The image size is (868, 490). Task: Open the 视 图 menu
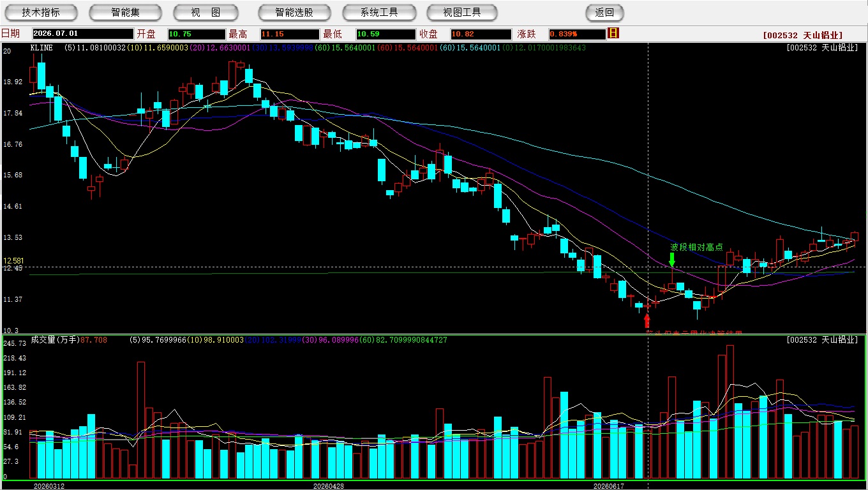coord(206,12)
